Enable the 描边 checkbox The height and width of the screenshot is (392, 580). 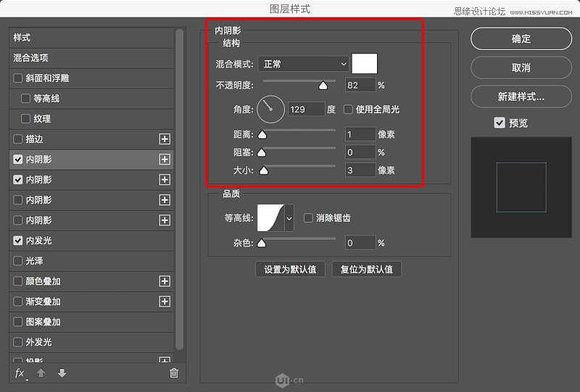[17, 139]
